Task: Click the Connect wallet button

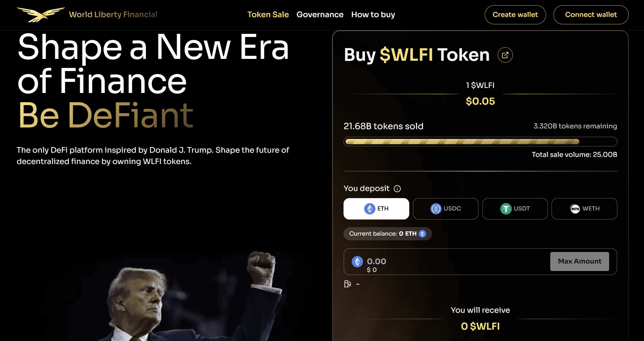Action: click(x=591, y=15)
